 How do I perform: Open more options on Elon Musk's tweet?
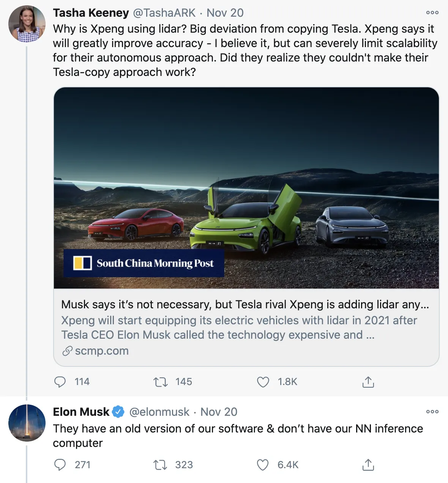point(432,412)
